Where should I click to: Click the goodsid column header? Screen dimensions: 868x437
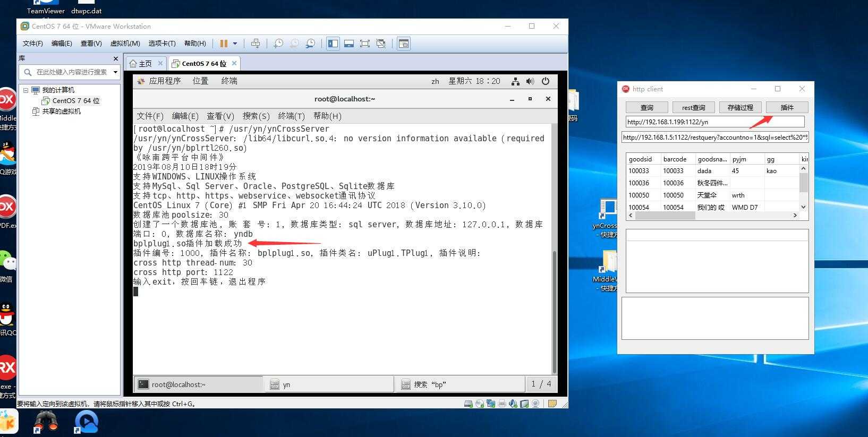tap(643, 159)
